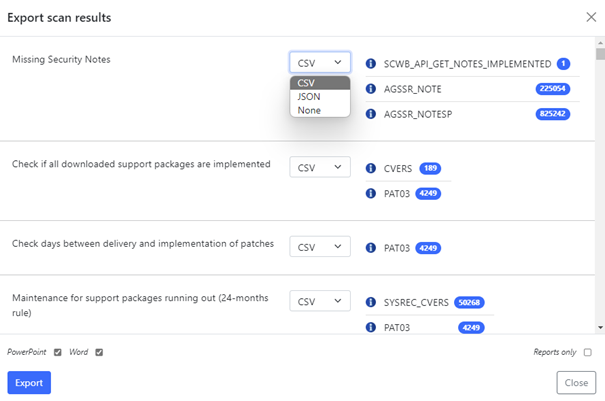Open format dropdown for downloaded support packages check
This screenshot has height=401, width=605.
pyautogui.click(x=320, y=167)
